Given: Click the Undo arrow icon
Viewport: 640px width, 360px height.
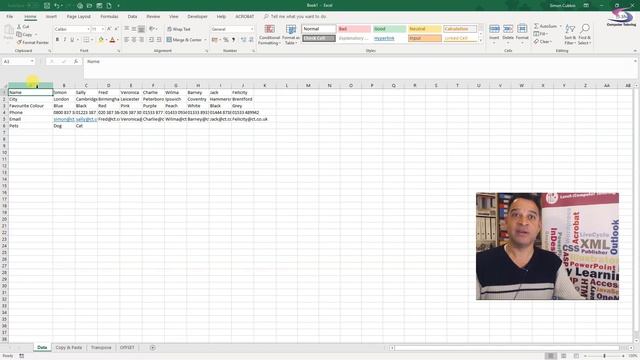Looking at the screenshot, I should (x=57, y=6).
